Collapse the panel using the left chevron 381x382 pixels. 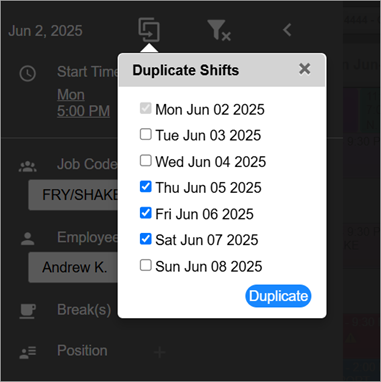coord(287,30)
